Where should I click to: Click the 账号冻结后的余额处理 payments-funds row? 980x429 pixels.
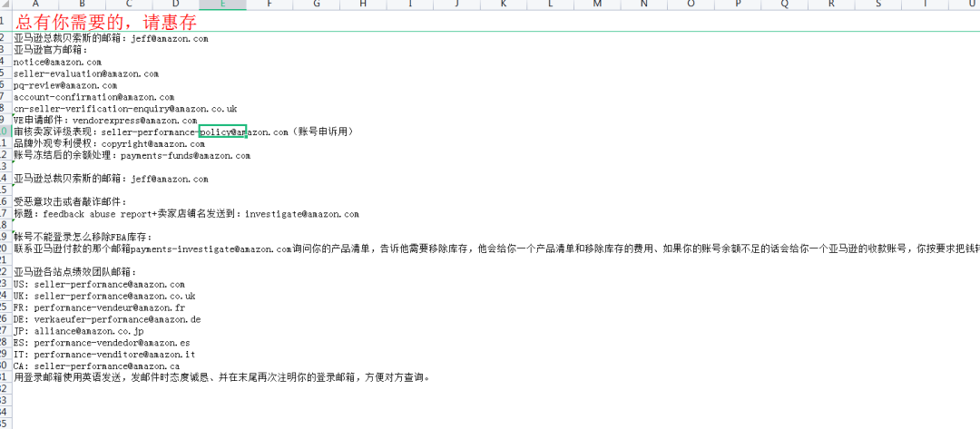point(132,155)
